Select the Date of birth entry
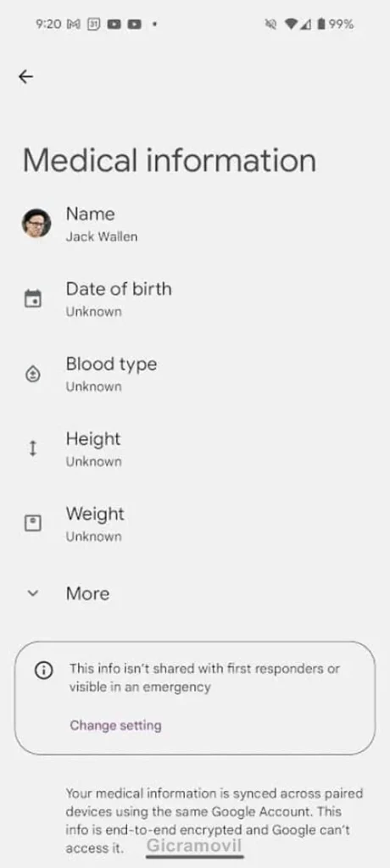Viewport: 390px width, 868px height. click(x=195, y=299)
